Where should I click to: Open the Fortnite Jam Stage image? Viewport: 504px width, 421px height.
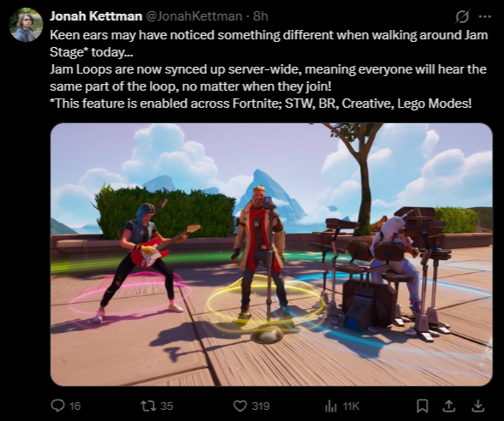271,254
